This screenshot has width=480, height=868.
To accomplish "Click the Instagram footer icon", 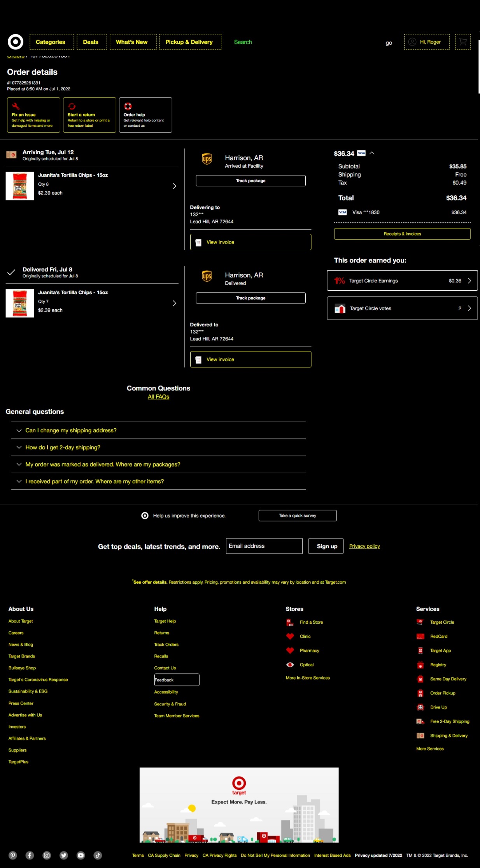I will pos(47,855).
